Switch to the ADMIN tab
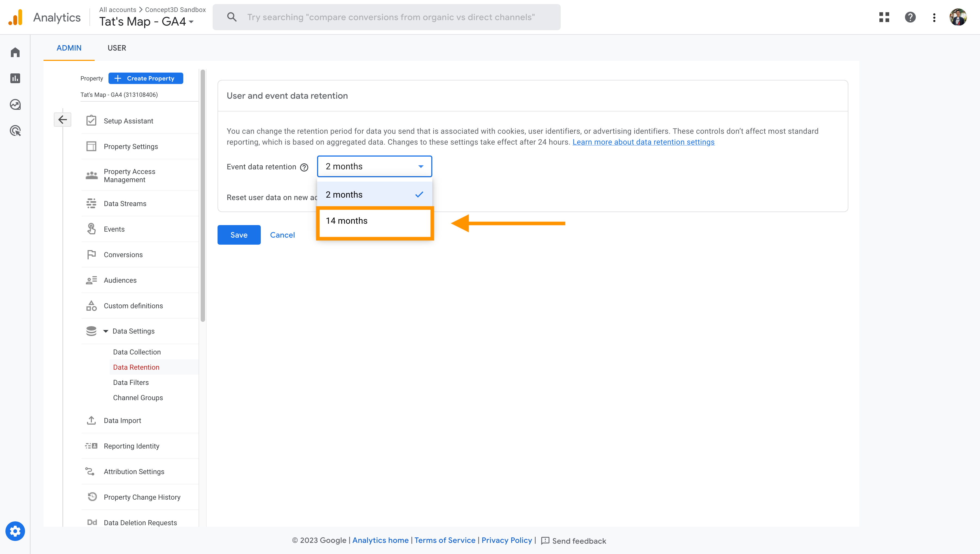 [x=69, y=48]
